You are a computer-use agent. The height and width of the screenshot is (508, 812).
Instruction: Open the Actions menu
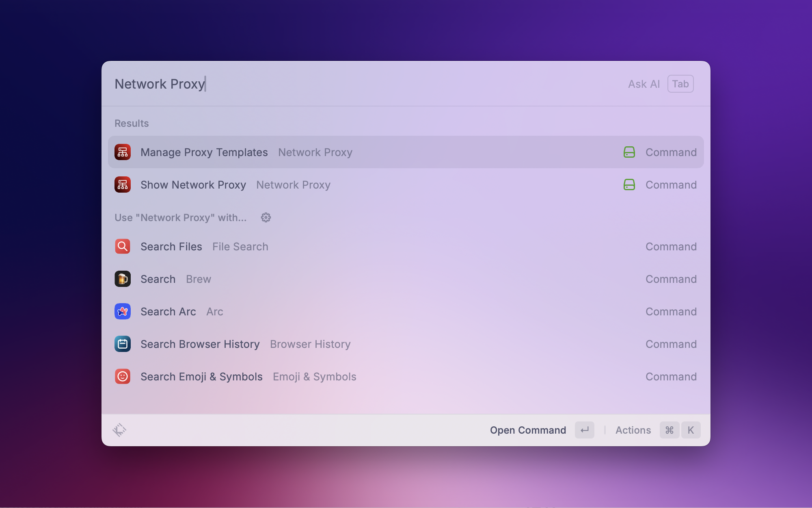633,430
